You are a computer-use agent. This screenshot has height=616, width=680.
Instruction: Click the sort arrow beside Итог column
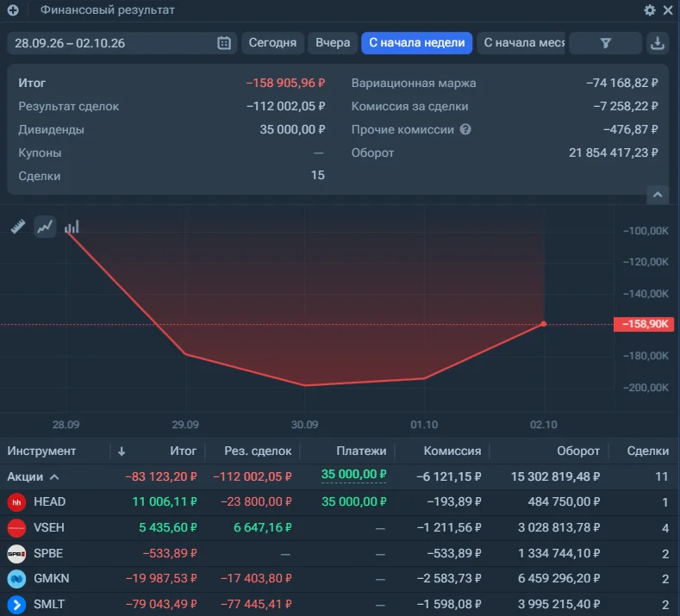pyautogui.click(x=122, y=451)
